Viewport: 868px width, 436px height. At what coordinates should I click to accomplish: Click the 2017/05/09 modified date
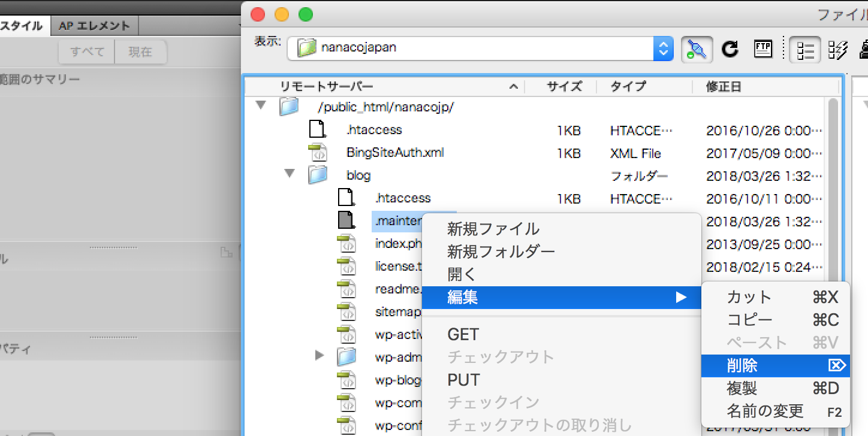tap(764, 153)
